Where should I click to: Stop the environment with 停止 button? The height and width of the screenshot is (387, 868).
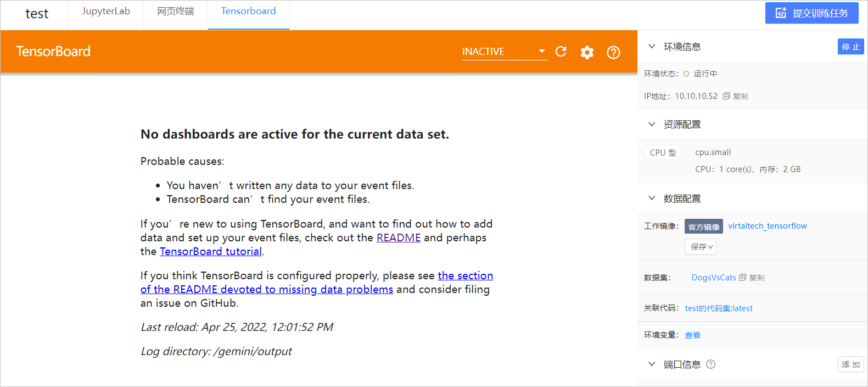point(851,47)
